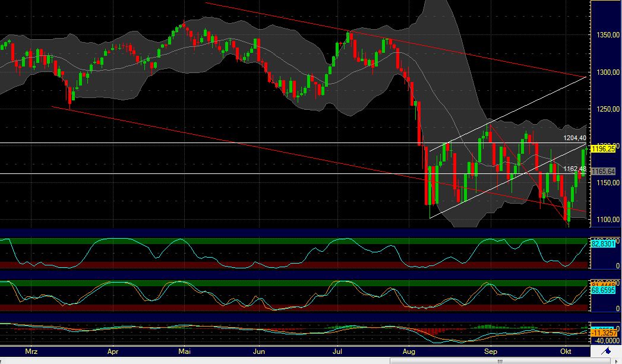Select the Aug label on the time axis

tap(409, 352)
